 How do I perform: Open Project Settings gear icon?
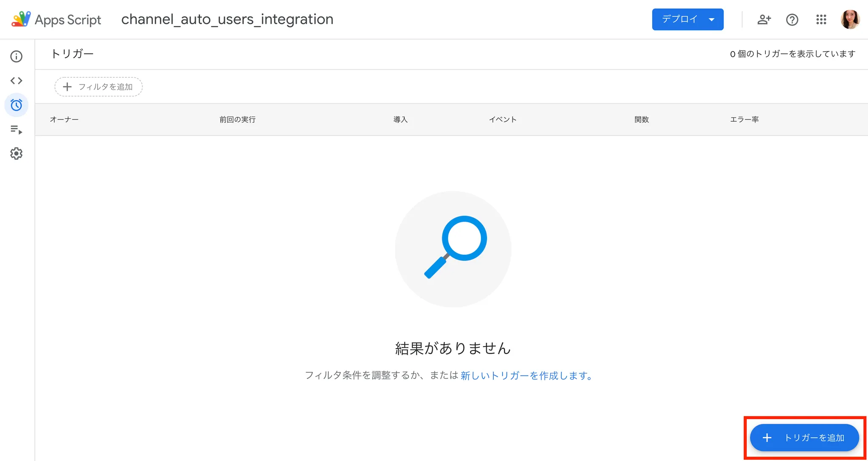coord(16,154)
